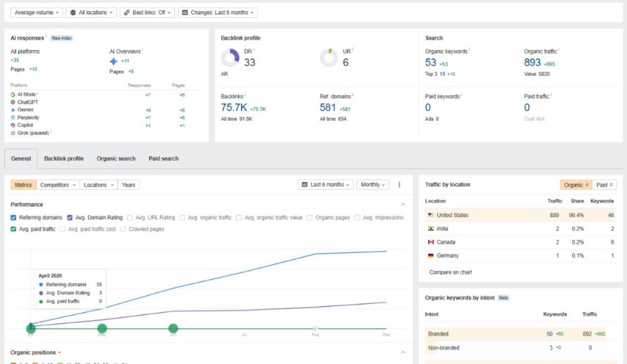Click the August chart annotation marker

[x=315, y=328]
